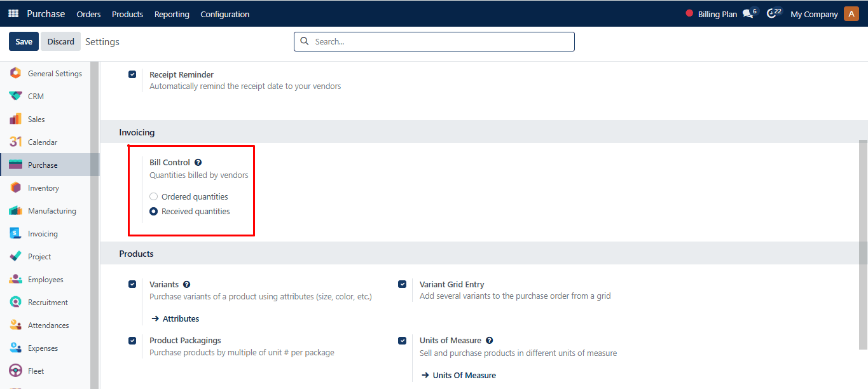This screenshot has width=868, height=389.
Task: Uncheck the Receipt Reminder checkbox
Action: 132,74
